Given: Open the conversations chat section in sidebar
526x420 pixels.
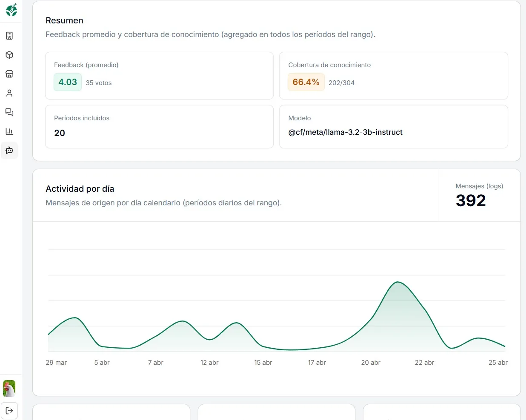Looking at the screenshot, I should [x=9, y=112].
